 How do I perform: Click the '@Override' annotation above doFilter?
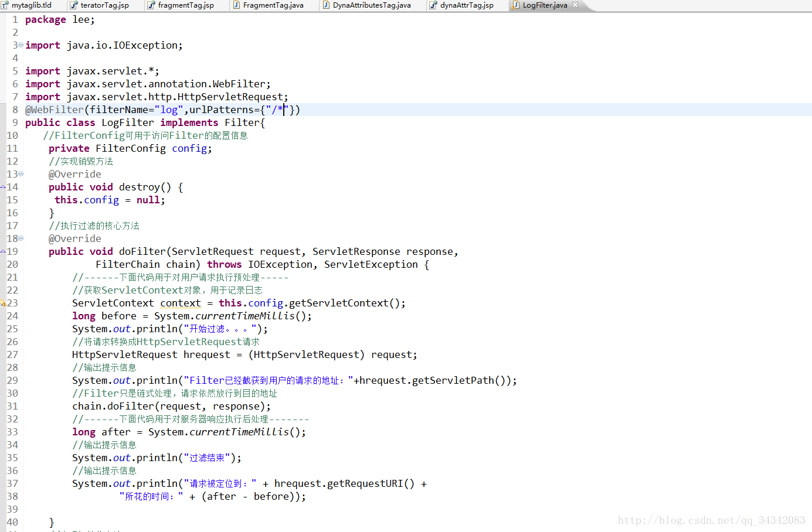click(x=75, y=239)
